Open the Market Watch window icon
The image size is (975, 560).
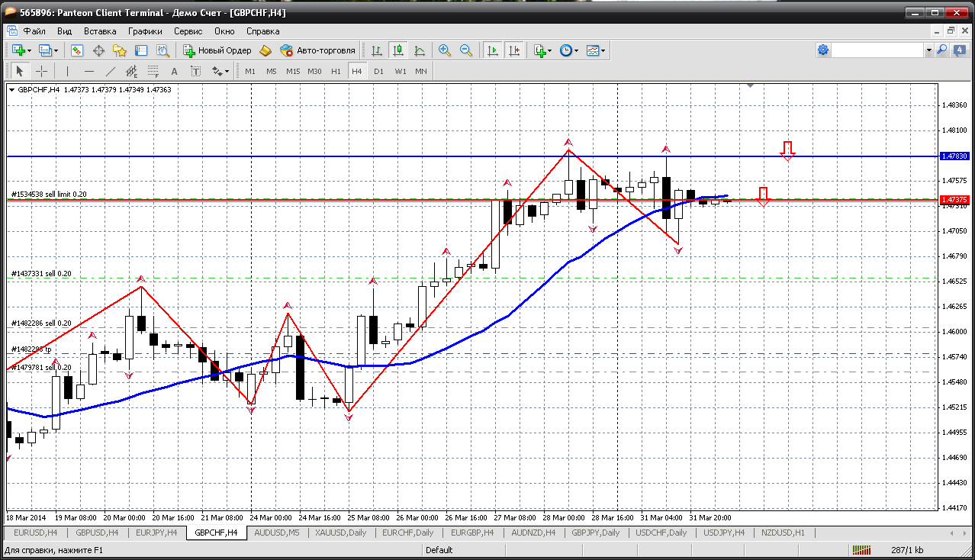(x=77, y=50)
